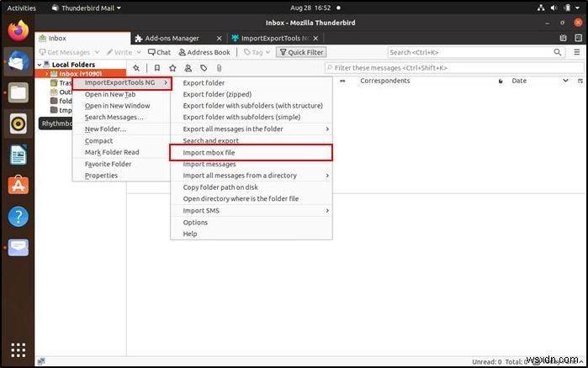Launch Files from the dock

click(x=18, y=92)
